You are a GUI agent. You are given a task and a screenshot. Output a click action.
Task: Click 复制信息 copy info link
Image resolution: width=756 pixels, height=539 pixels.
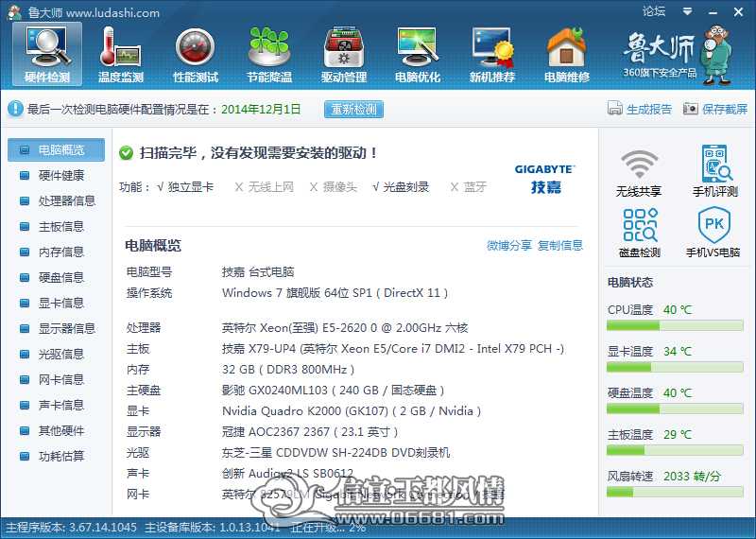tap(560, 245)
